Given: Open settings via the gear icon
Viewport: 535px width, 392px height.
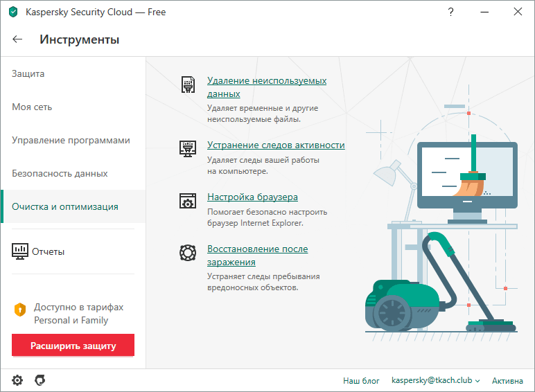Looking at the screenshot, I should point(17,380).
